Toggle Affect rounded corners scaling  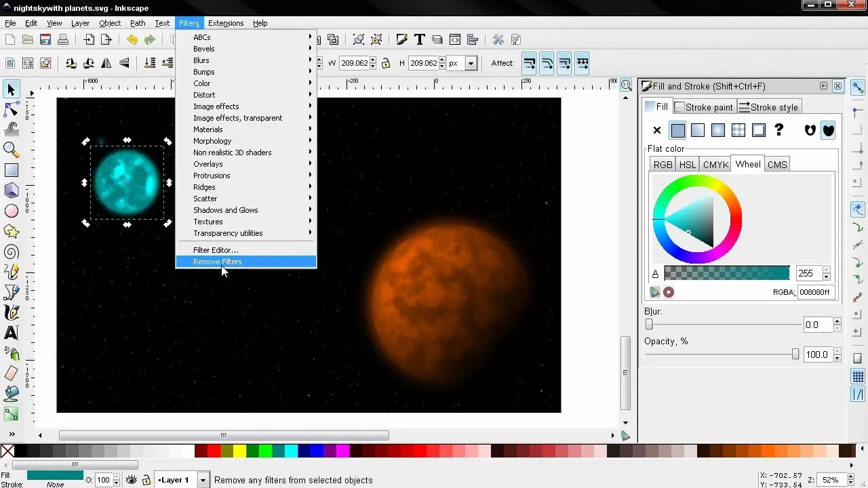point(547,63)
